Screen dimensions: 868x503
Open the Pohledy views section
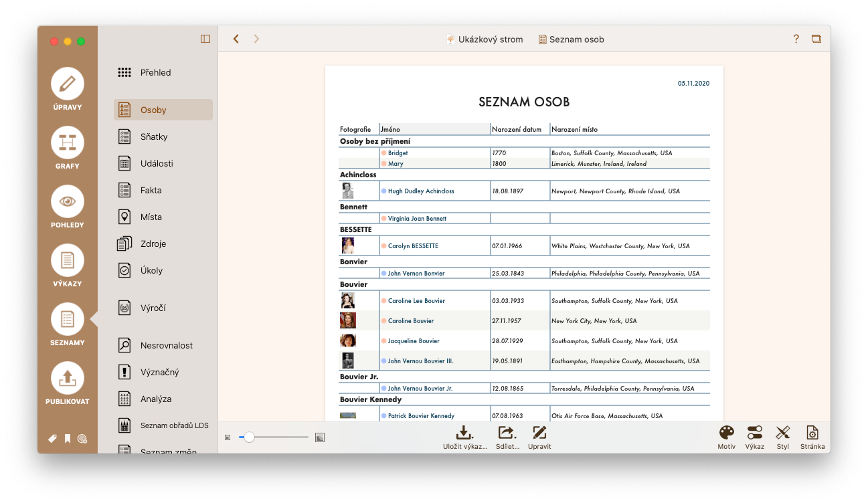click(67, 207)
